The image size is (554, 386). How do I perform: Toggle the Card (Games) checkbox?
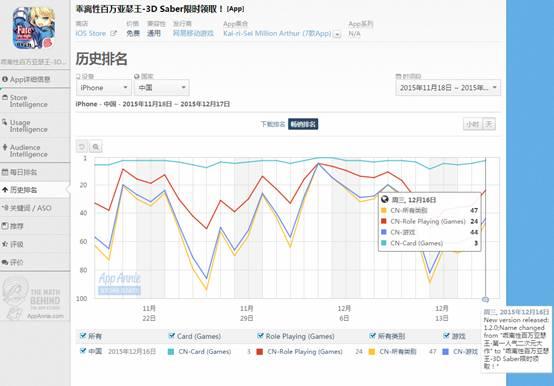(172, 335)
